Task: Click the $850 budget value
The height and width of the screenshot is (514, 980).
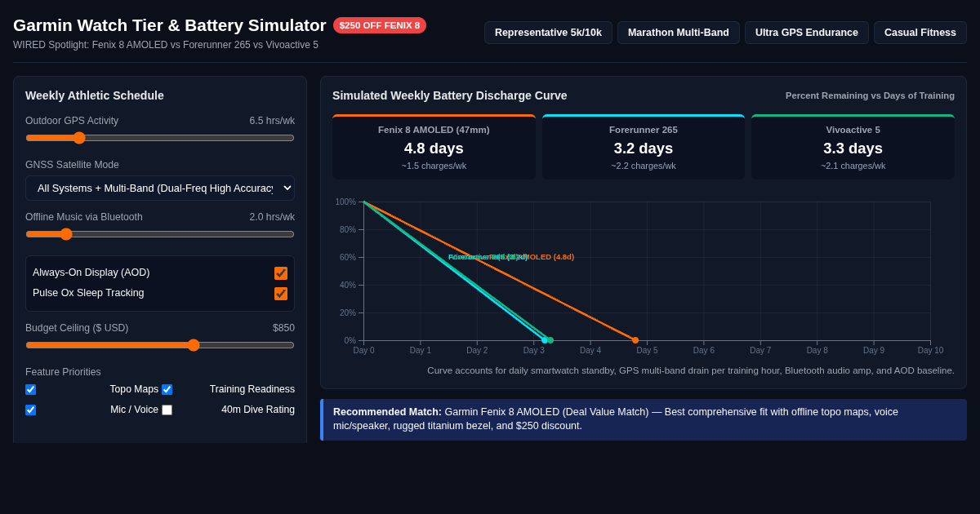Action: coord(283,328)
